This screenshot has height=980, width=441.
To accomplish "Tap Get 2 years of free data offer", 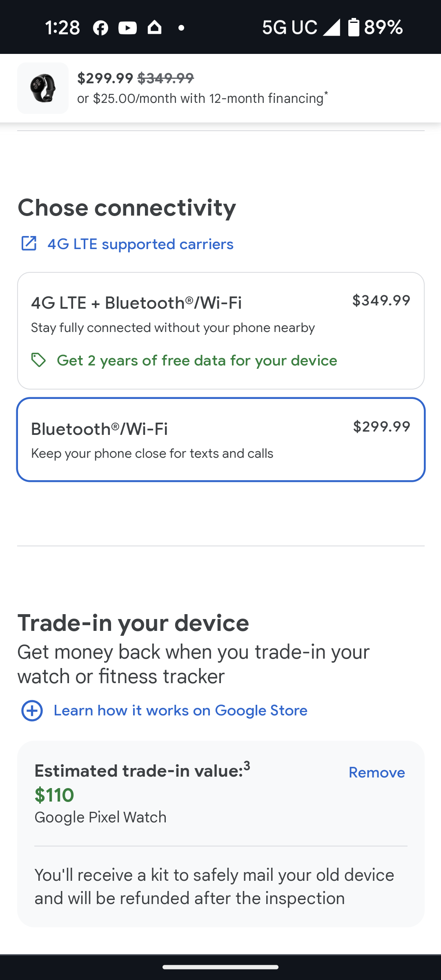I will 197,361.
